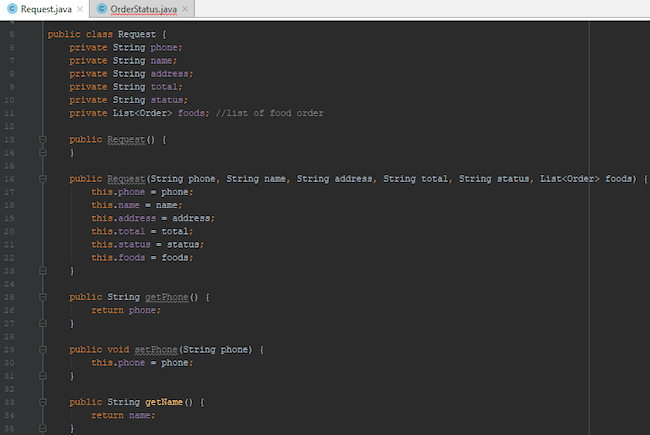Click the underlined Request() constructor on line 13
650x435 pixels.
(x=126, y=139)
